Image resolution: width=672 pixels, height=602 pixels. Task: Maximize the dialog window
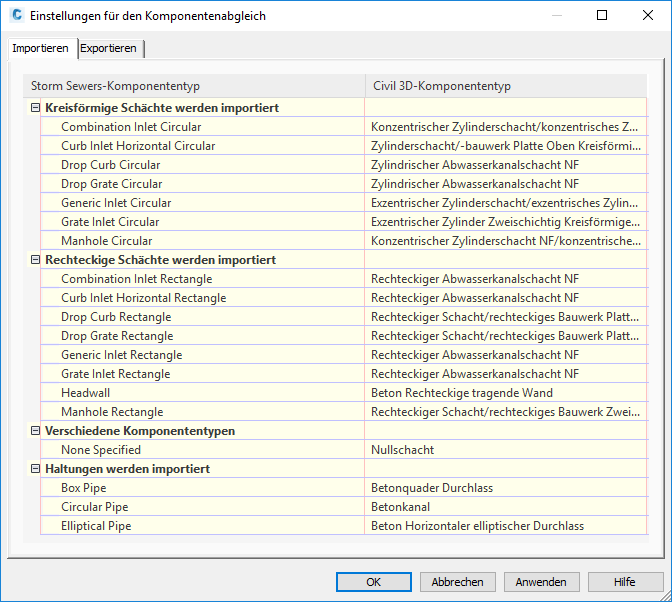click(602, 15)
